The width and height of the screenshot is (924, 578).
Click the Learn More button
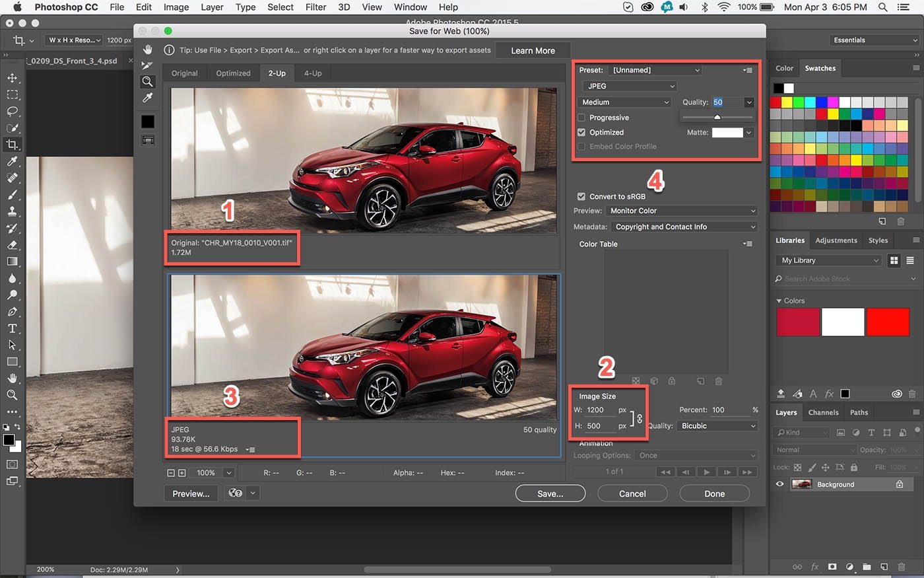click(533, 51)
